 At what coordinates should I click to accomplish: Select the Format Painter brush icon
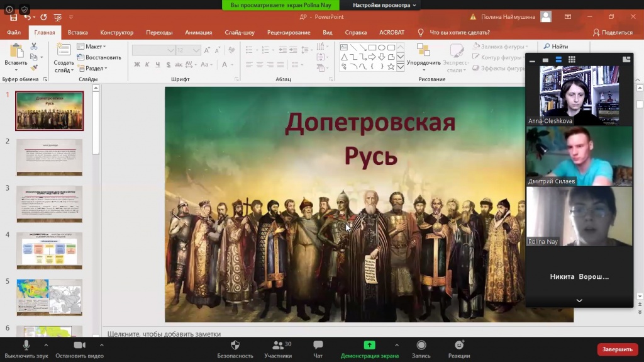pos(34,68)
